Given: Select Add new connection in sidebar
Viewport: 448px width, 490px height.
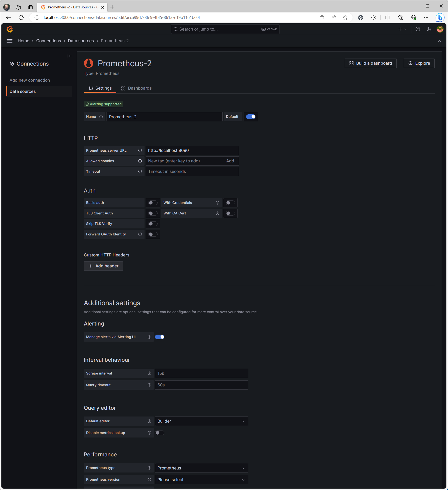Looking at the screenshot, I should 30,80.
